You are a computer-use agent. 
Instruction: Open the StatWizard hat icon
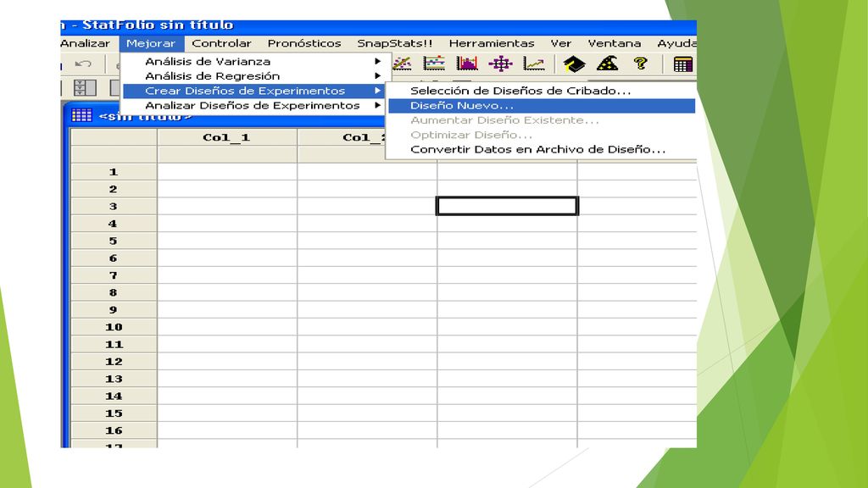tap(607, 64)
